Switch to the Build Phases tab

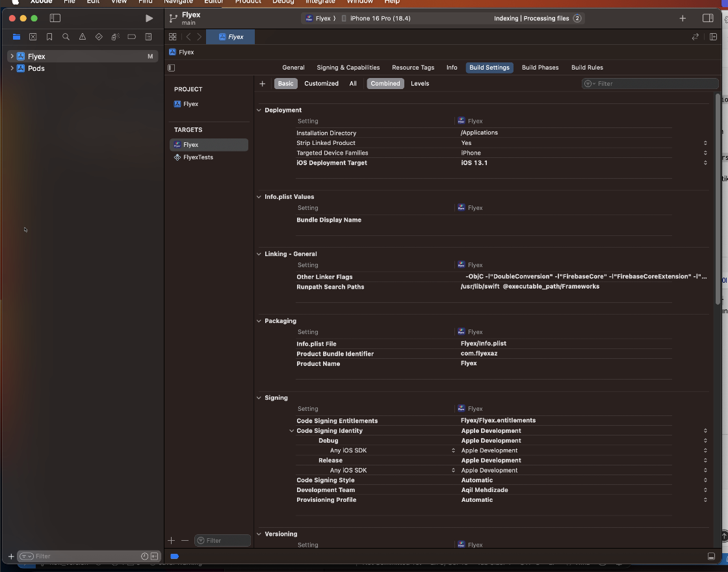click(539, 68)
